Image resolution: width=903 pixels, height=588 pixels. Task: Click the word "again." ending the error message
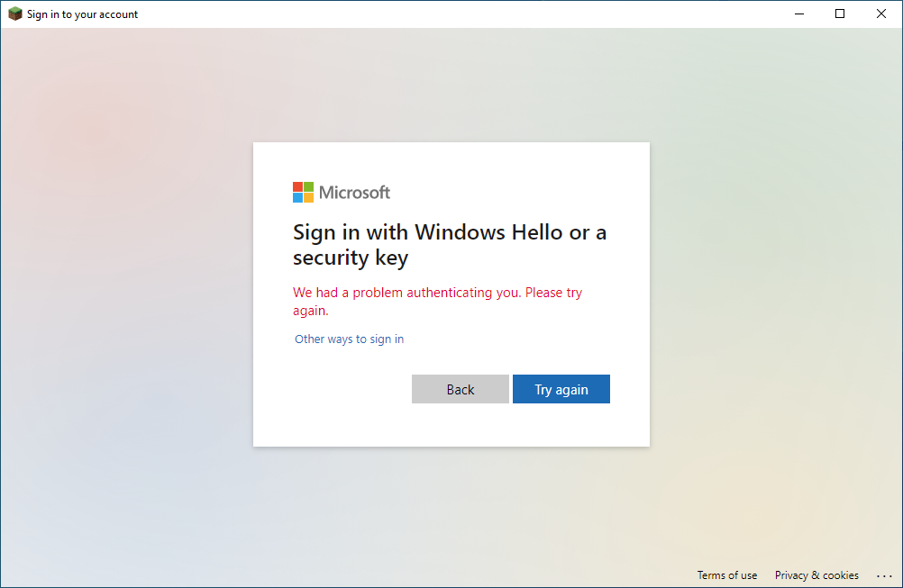point(311,311)
